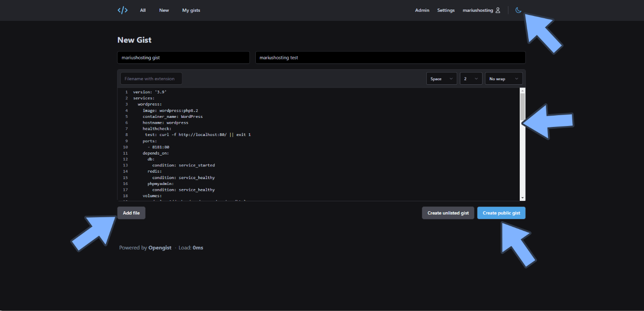
Task: Click the Filename with extension field
Action: [151, 78]
